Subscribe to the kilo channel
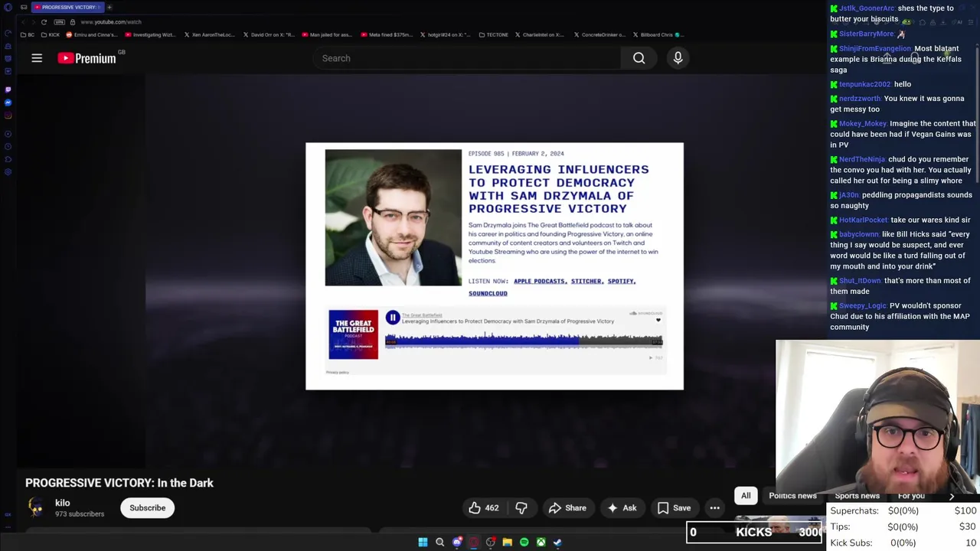This screenshot has width=980, height=551. (147, 508)
